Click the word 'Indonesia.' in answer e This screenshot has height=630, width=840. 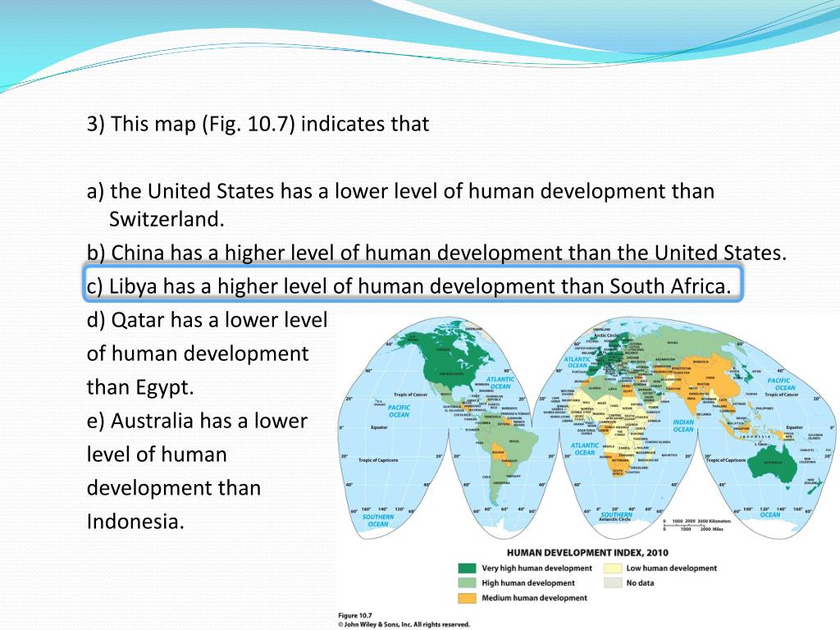coord(135,521)
